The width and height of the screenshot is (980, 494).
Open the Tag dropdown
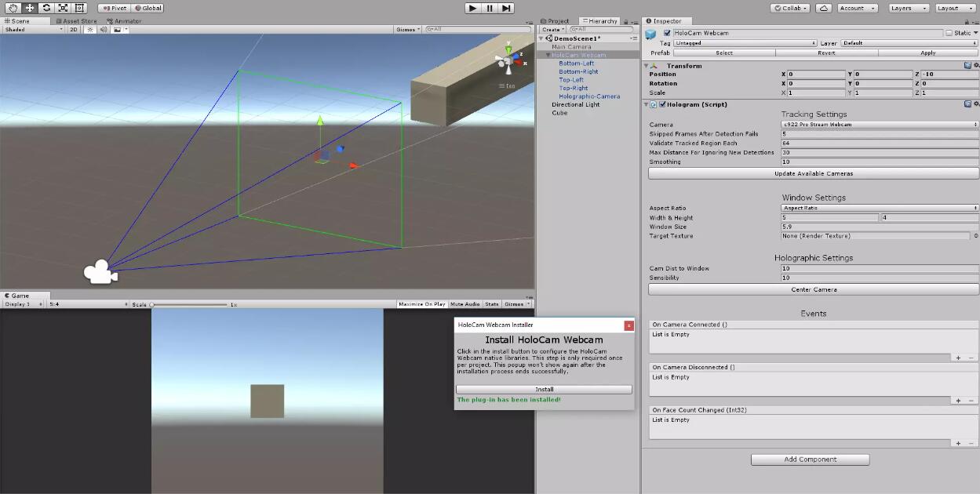(x=745, y=43)
